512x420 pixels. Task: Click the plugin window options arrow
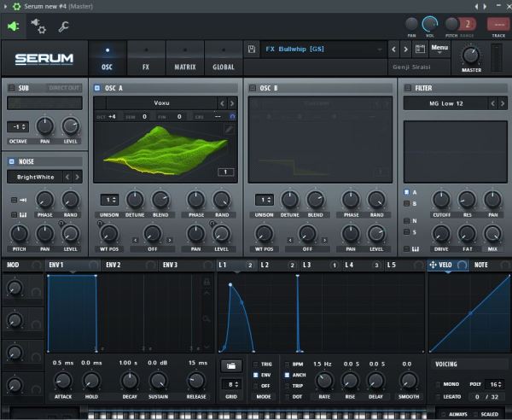6,6
